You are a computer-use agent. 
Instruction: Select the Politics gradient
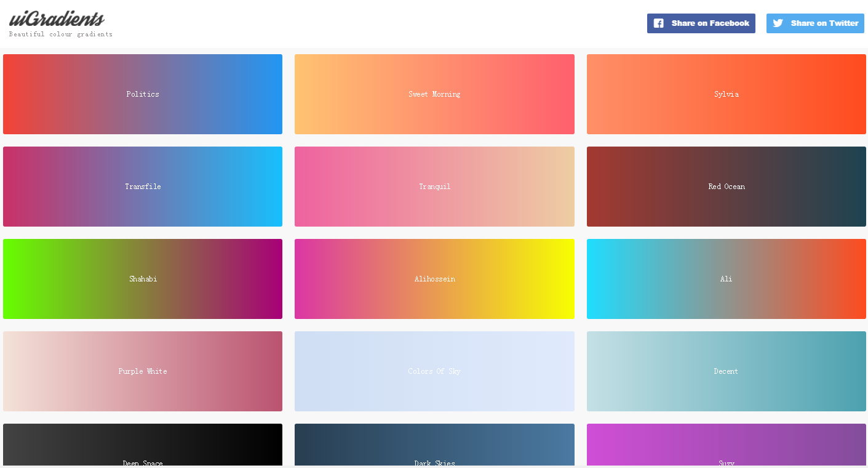[x=143, y=94]
